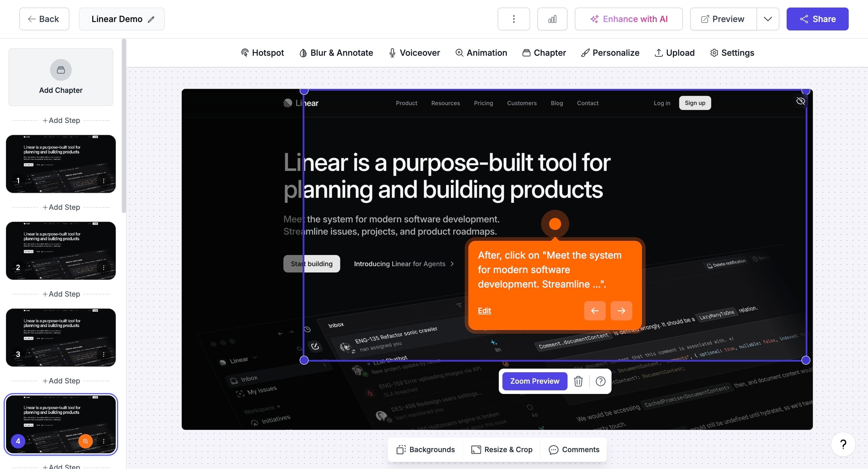Click Contact in captured Linear nav
The width and height of the screenshot is (868, 469).
click(588, 103)
